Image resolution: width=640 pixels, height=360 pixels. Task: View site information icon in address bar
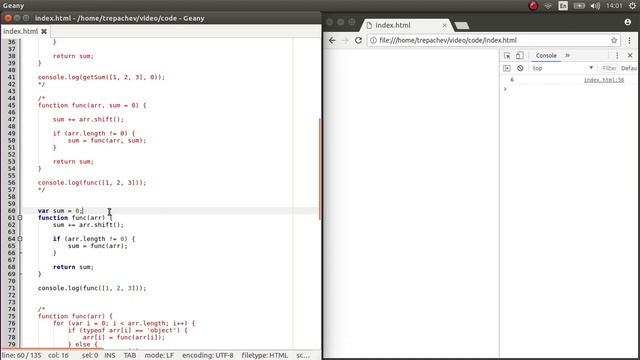[x=373, y=40]
